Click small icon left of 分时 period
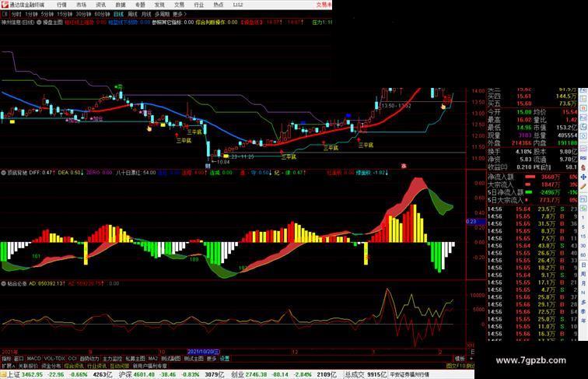The image size is (588, 379). pos(5,14)
